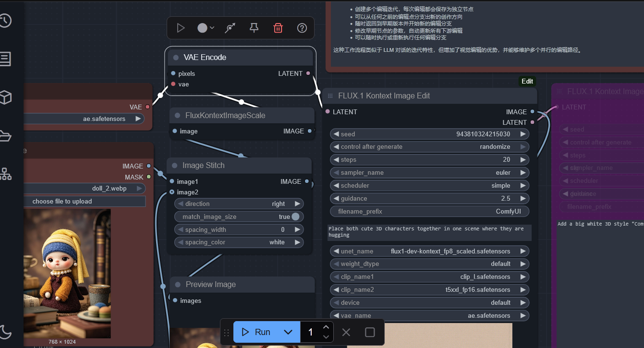Click the doll image preview thumbnail
The height and width of the screenshot is (348, 644).
[67, 274]
